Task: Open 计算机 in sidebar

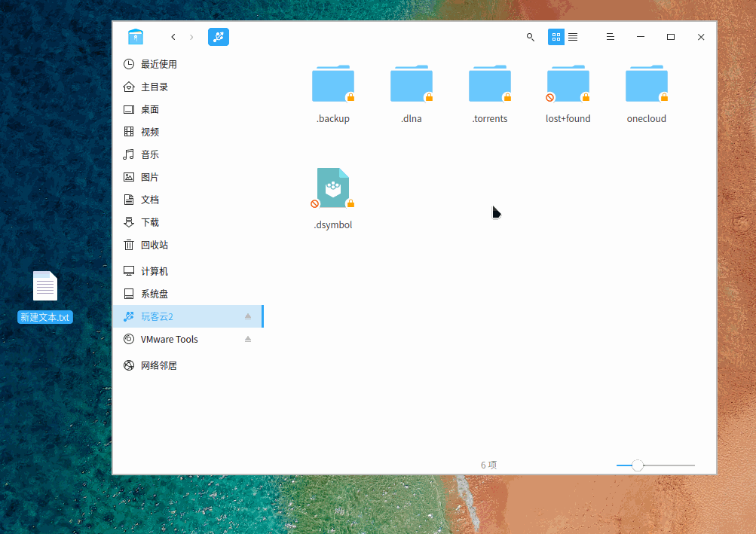Action: tap(154, 271)
